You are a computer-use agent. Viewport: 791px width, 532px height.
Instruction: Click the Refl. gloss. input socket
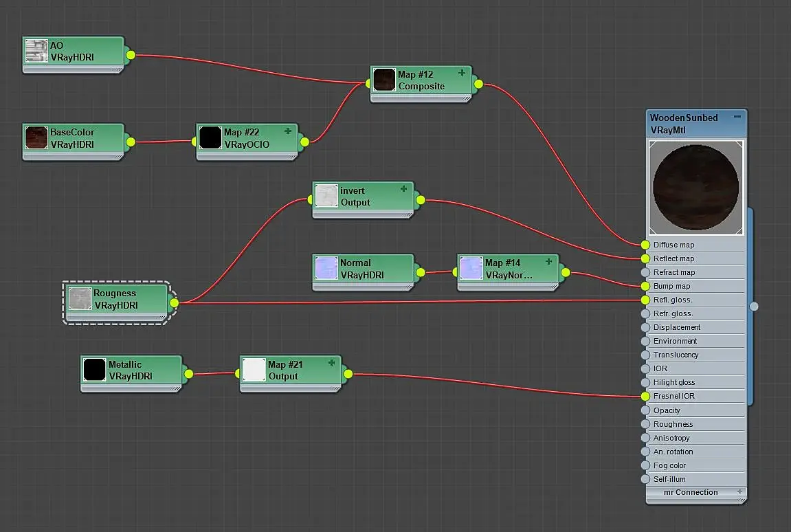tap(645, 300)
